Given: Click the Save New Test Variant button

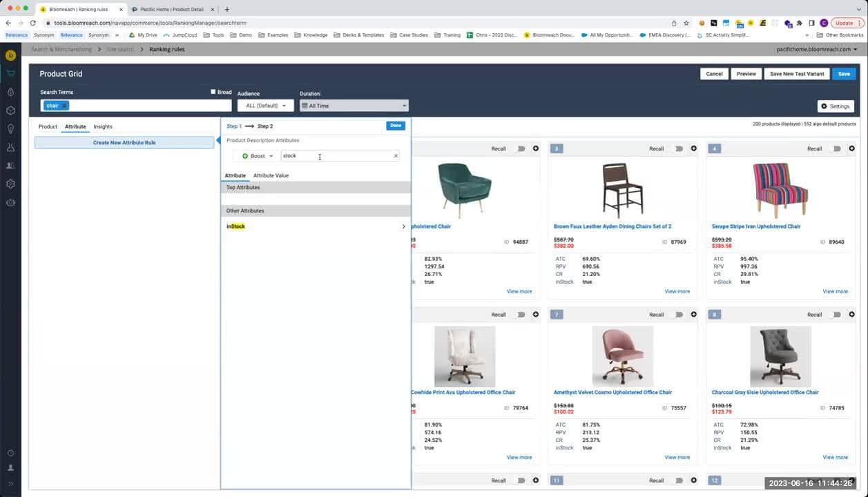Looking at the screenshot, I should coord(796,74).
